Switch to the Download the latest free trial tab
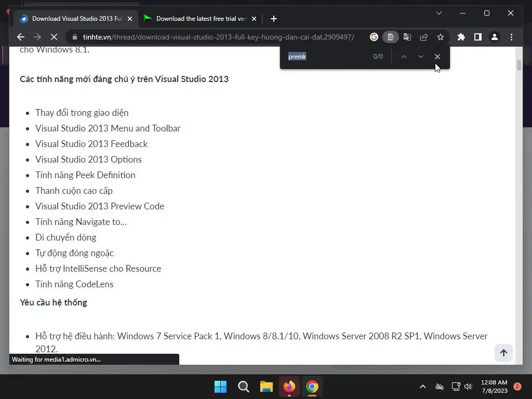 click(x=201, y=19)
